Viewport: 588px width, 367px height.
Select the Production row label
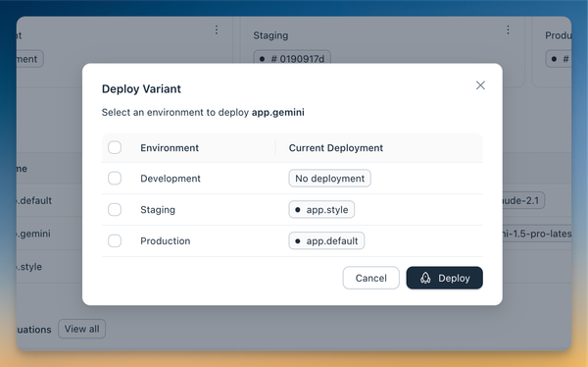click(x=166, y=240)
